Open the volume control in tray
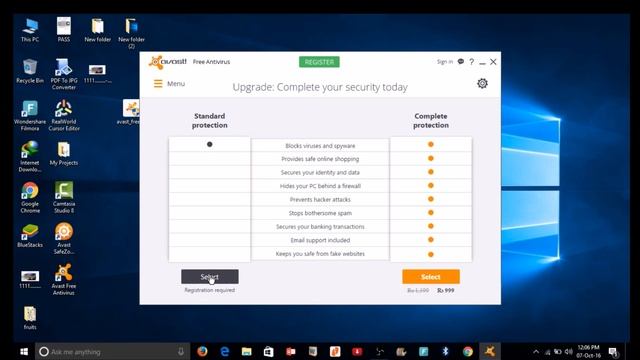Image resolution: width=640 pixels, height=360 pixels. click(569, 351)
